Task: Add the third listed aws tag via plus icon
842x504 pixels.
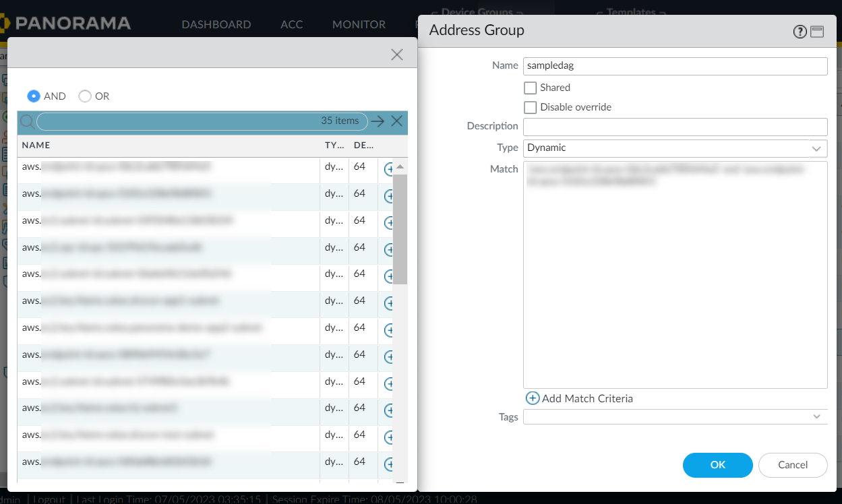Action: 390,223
